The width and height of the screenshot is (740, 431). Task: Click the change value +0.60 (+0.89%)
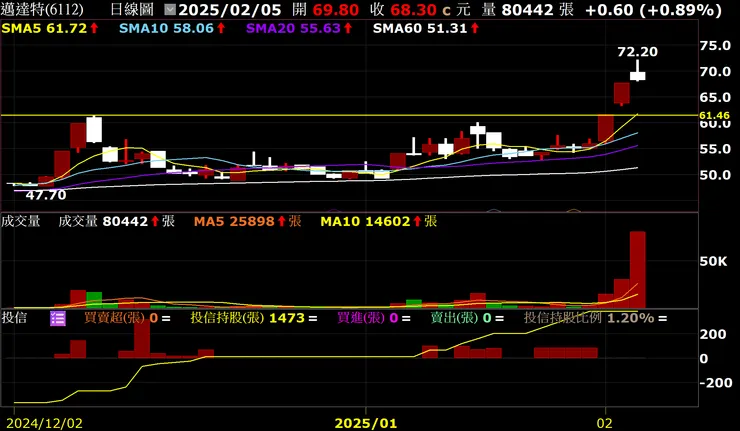tap(653, 10)
